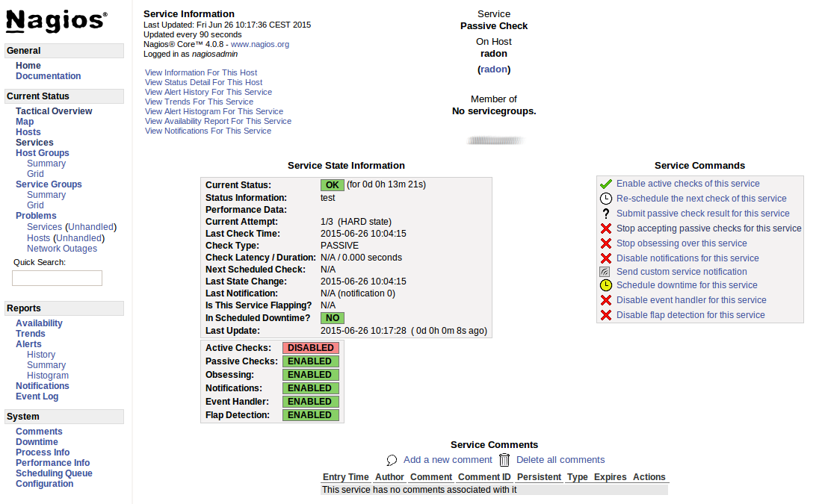Focus the Quick Search input field
Image resolution: width=828 pixels, height=504 pixels.
click(57, 278)
